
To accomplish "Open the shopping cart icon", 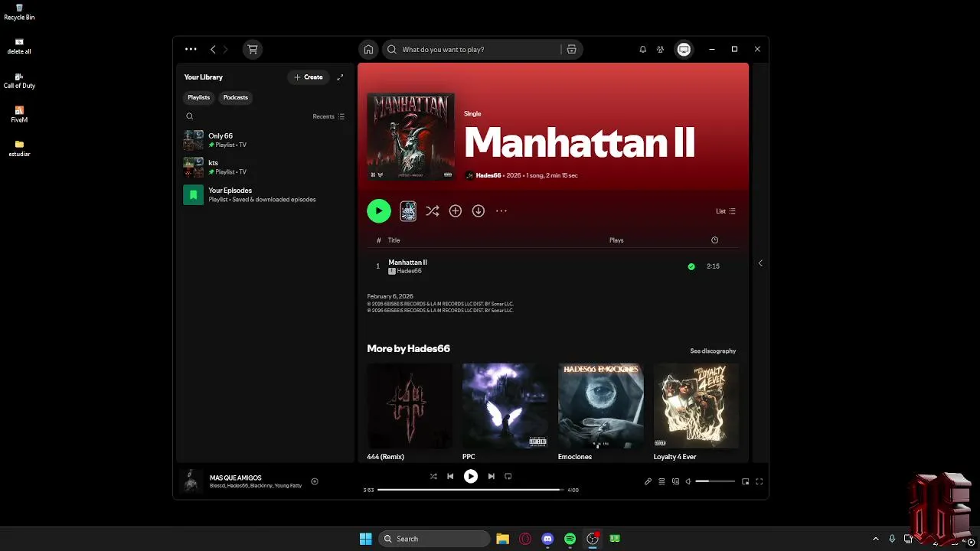I will coord(252,49).
